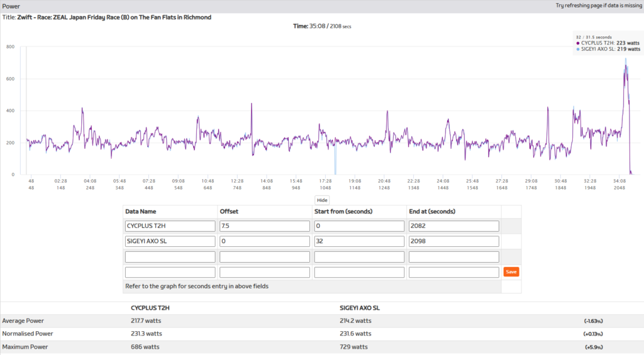Click the Hide button below the chart
Viewport: 644px width, 355px height.
[x=322, y=200]
